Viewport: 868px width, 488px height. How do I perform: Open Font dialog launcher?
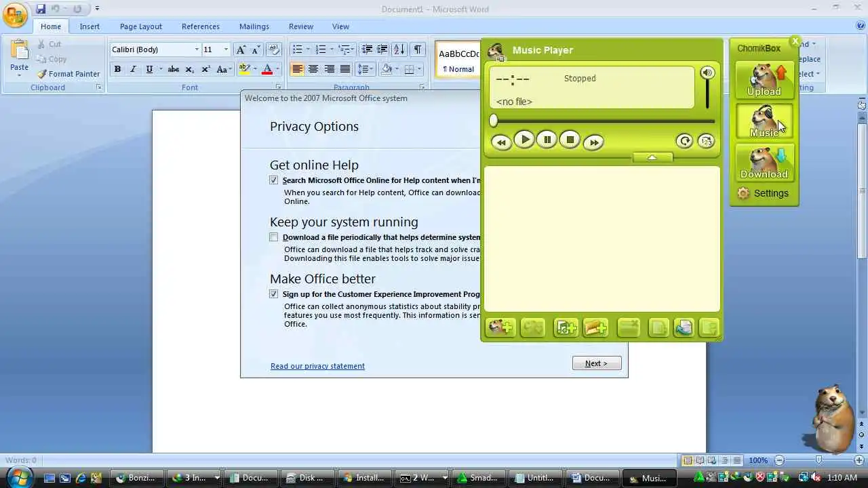[278, 87]
